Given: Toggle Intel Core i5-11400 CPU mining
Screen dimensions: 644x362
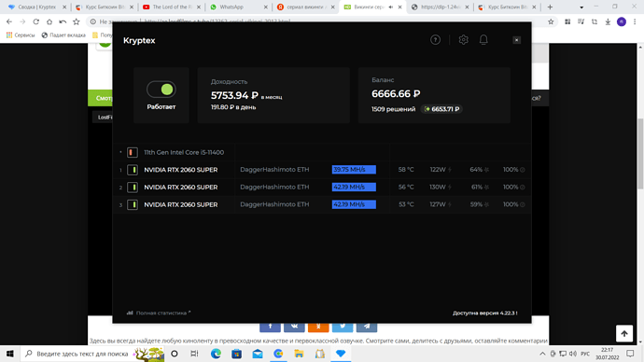Looking at the screenshot, I should point(132,152).
